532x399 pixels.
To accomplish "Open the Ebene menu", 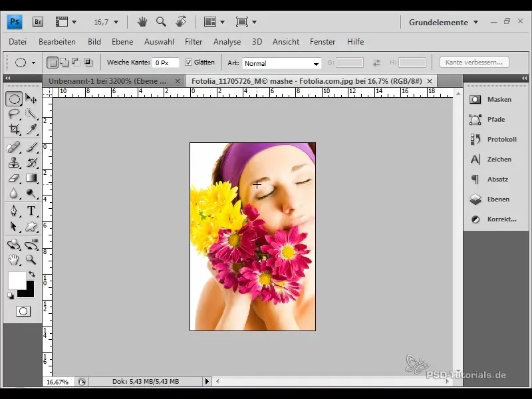I will pyautogui.click(x=122, y=42).
